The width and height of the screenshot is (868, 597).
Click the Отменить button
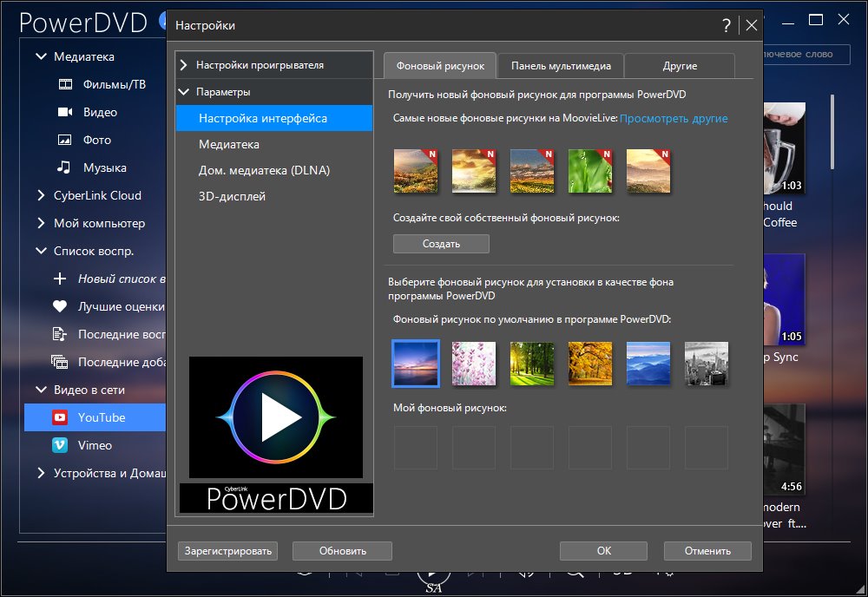(707, 551)
